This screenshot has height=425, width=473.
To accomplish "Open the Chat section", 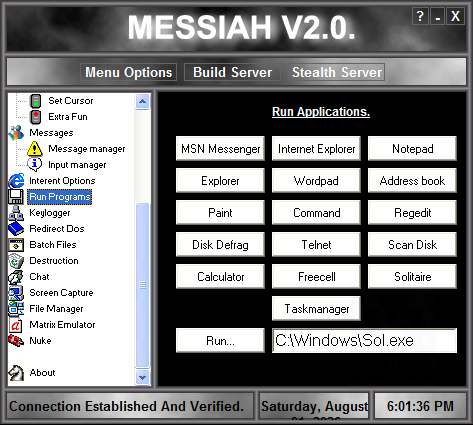I will click(39, 277).
